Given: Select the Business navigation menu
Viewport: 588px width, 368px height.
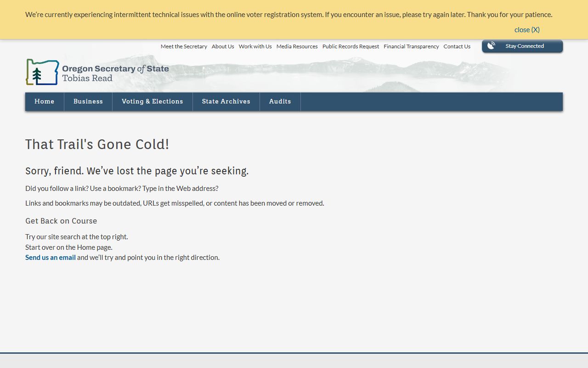Looking at the screenshot, I should click(88, 102).
